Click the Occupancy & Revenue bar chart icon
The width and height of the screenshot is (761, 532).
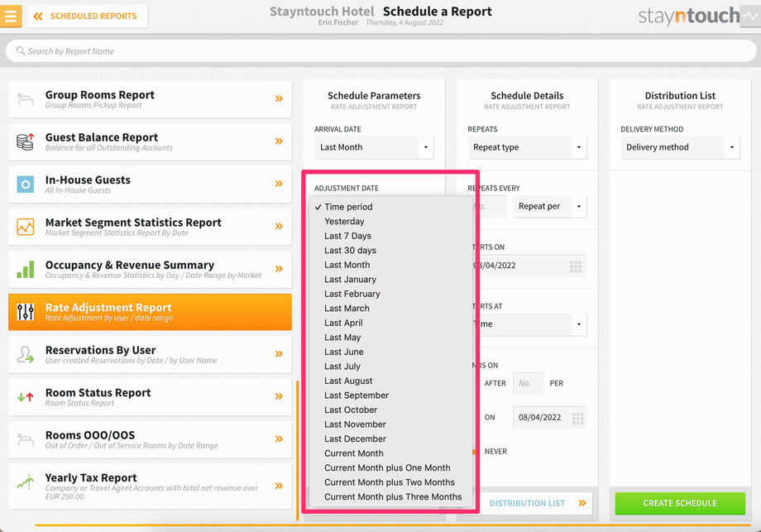26,270
